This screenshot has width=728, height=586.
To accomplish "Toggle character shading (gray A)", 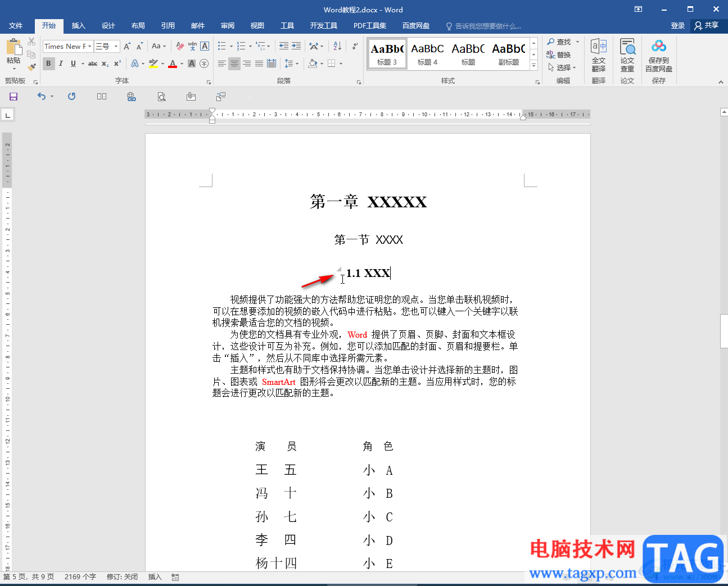I will tap(192, 63).
